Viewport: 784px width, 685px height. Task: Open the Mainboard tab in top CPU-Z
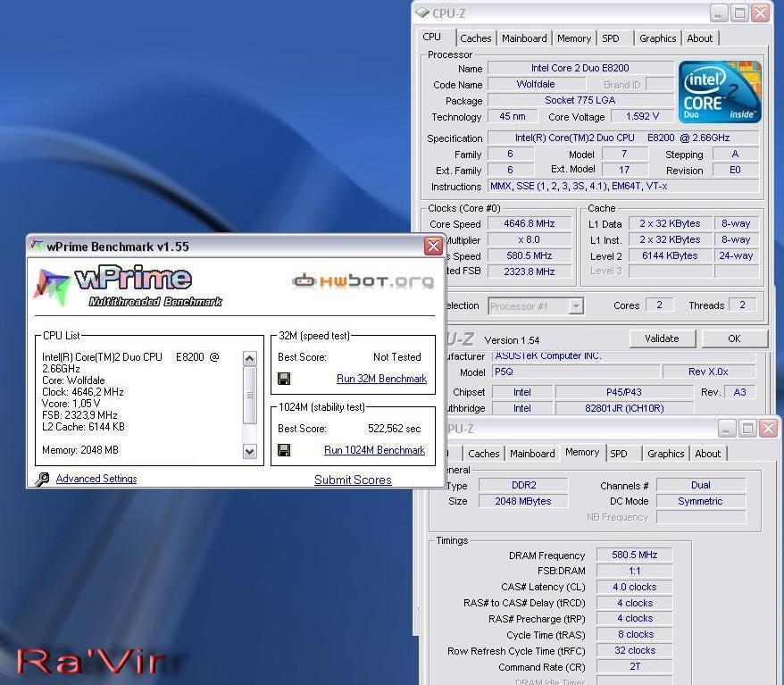click(524, 38)
